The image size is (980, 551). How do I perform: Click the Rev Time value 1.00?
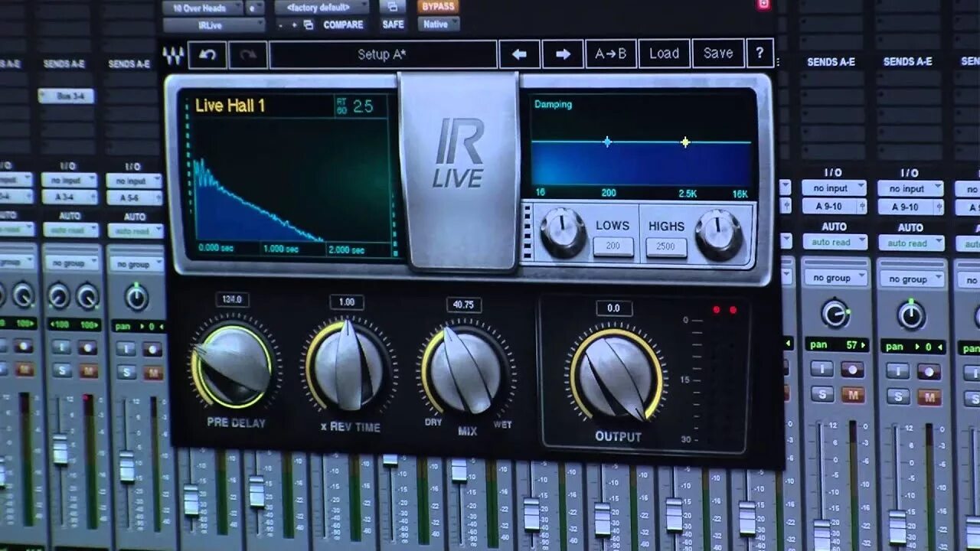click(347, 302)
